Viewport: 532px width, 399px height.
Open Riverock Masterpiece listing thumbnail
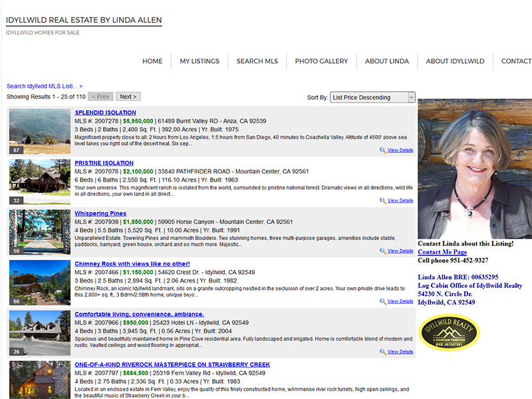pos(40,380)
